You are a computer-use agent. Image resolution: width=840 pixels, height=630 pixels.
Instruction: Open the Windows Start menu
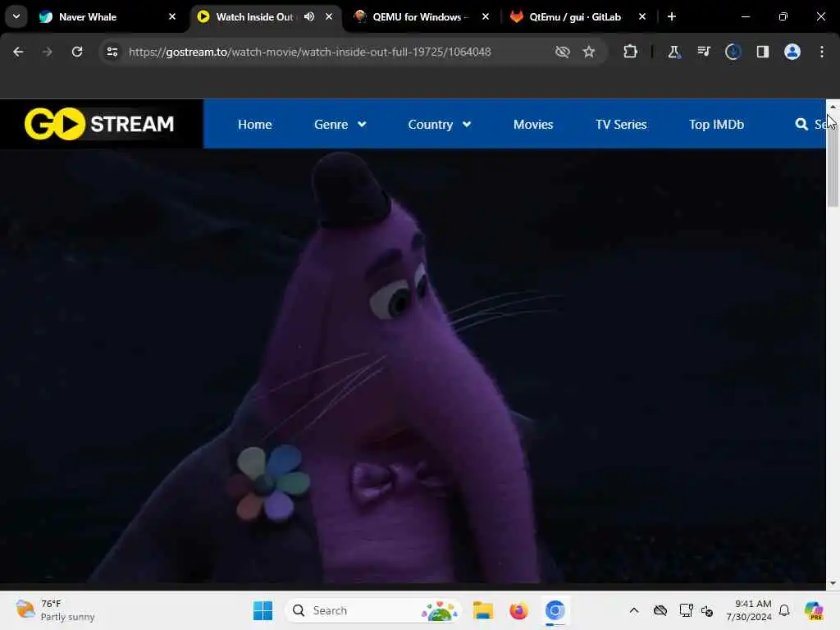point(262,610)
